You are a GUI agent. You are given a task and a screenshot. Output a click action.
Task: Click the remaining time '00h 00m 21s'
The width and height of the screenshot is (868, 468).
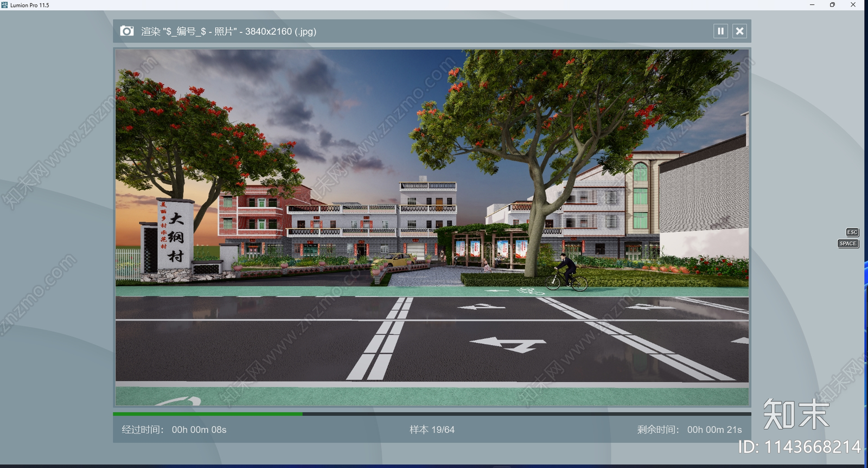714,429
